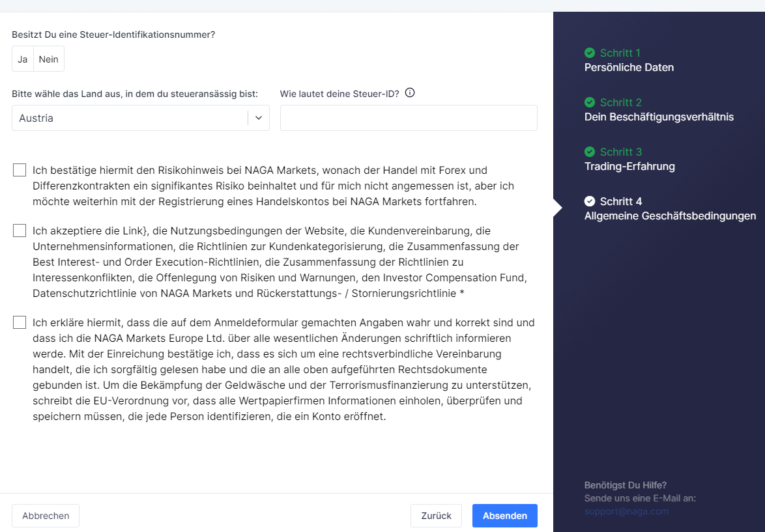
Task: Enable the 'Ich erkläre hiermit' declaration checkbox
Action: point(20,323)
